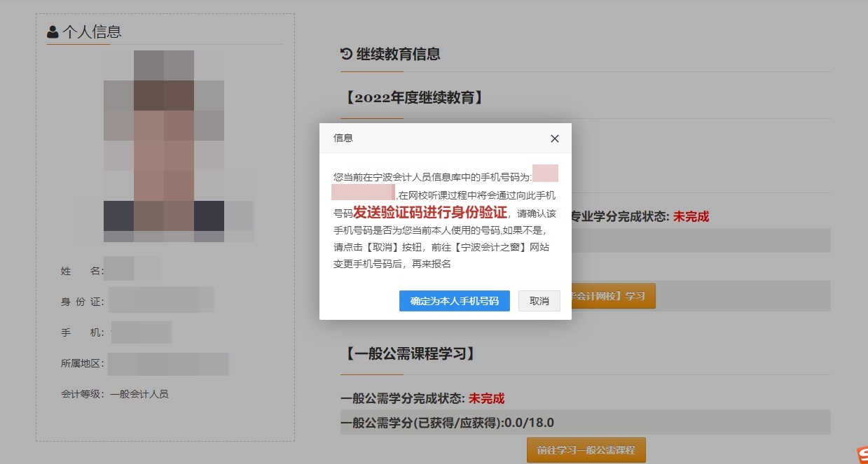Click the person icon beside 个人信息
Screen dimensions: 868x464
53,31
